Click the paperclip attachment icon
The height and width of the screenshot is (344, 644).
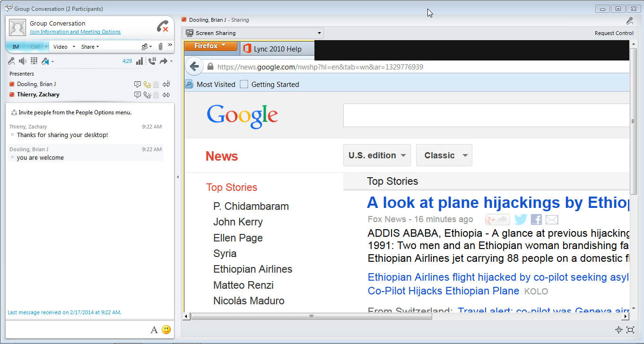tap(160, 47)
